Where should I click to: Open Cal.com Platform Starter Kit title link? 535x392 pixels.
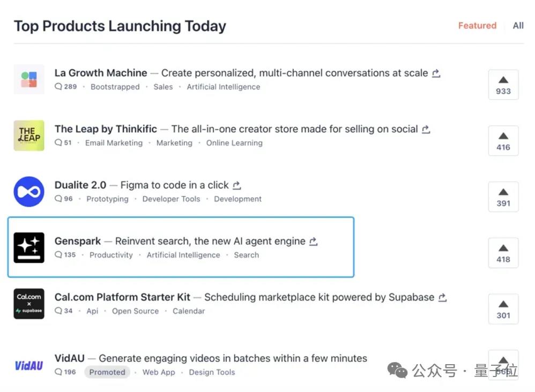122,297
